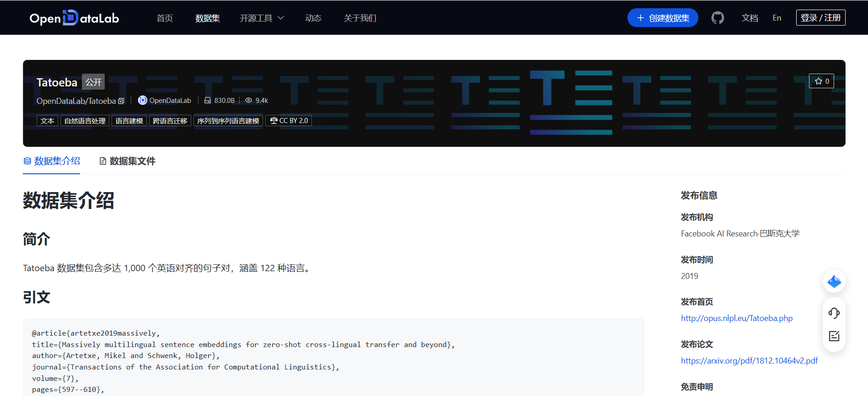Open 文档 link in header
This screenshot has width=868, height=396.
point(750,18)
